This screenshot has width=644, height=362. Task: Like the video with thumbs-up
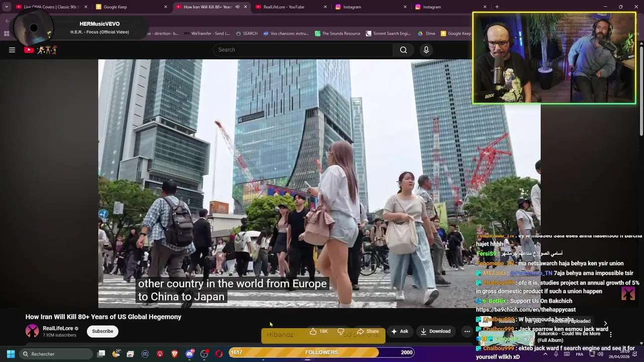(x=318, y=331)
